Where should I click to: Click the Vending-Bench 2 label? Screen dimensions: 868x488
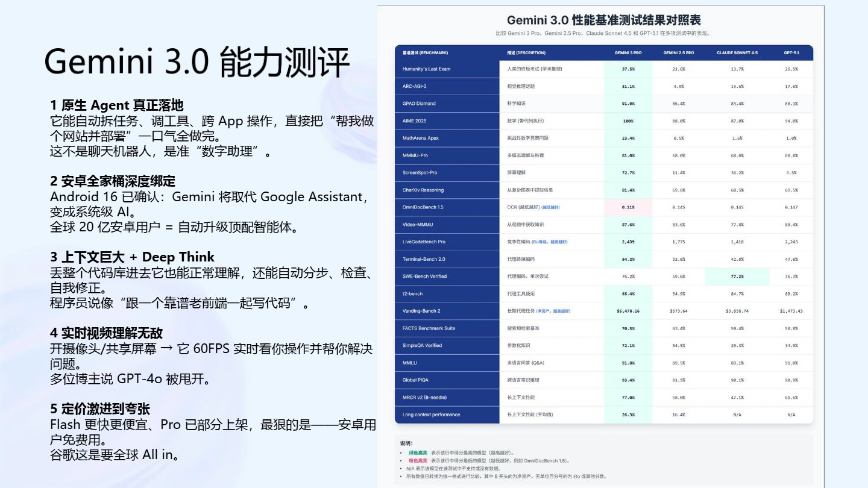[x=421, y=311]
